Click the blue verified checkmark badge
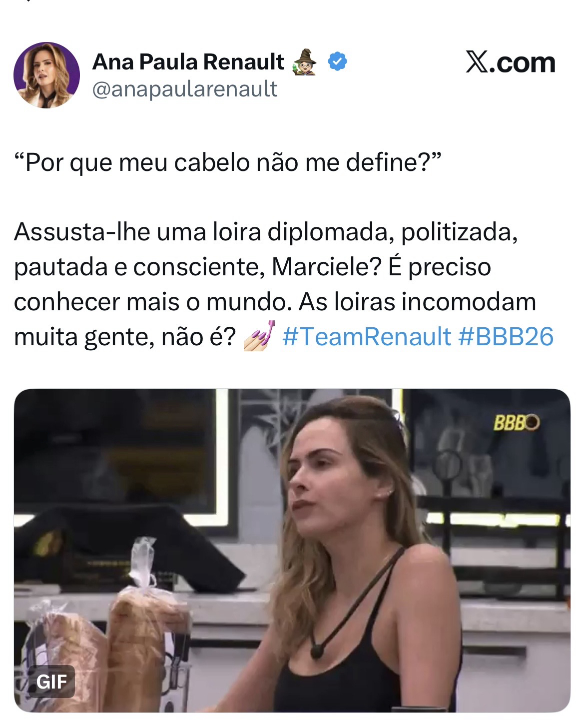This screenshot has width=584, height=728. click(337, 62)
